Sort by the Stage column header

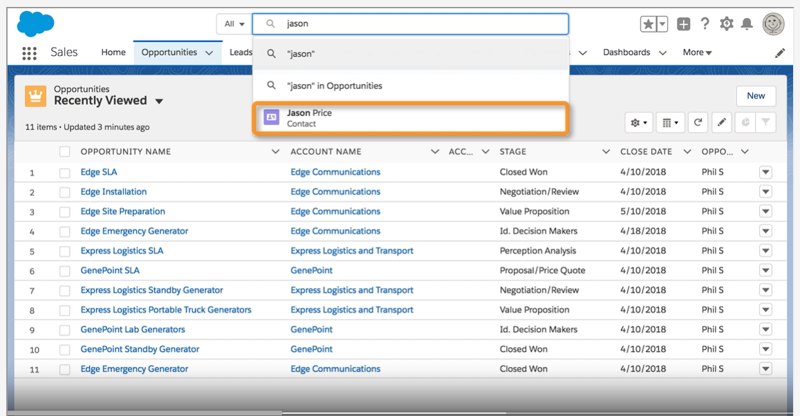click(x=513, y=152)
